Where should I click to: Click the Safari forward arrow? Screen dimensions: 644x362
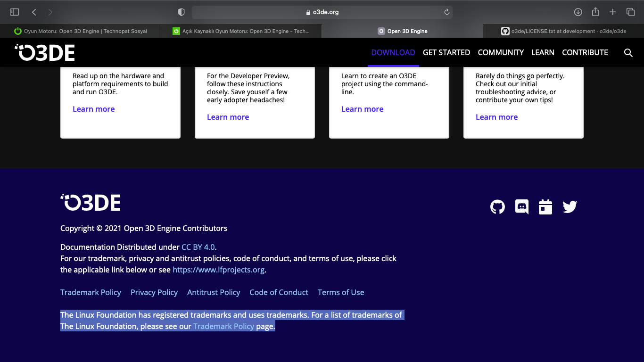point(50,12)
